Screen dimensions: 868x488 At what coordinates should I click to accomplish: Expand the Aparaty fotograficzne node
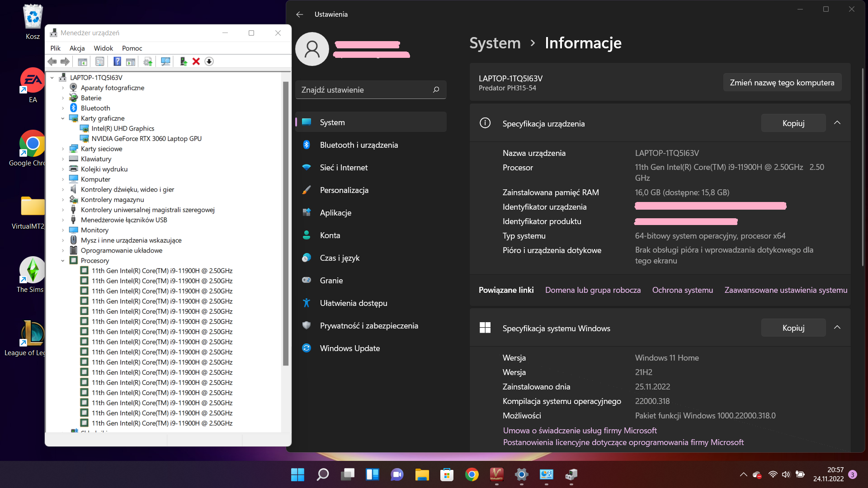tap(63, 88)
